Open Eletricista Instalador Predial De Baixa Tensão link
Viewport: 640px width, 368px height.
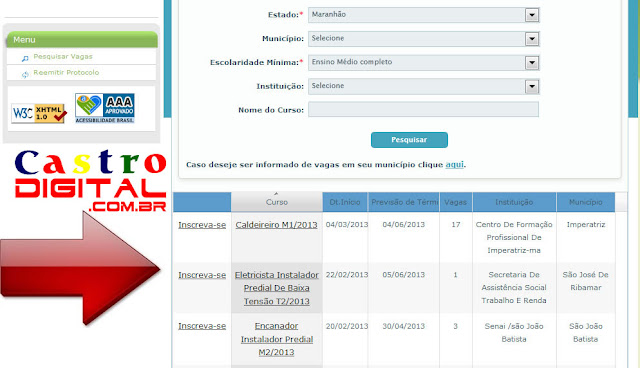point(277,288)
